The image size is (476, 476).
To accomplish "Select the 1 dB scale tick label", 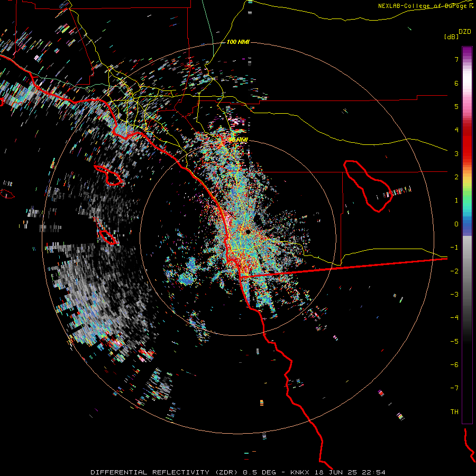I will click(x=456, y=200).
